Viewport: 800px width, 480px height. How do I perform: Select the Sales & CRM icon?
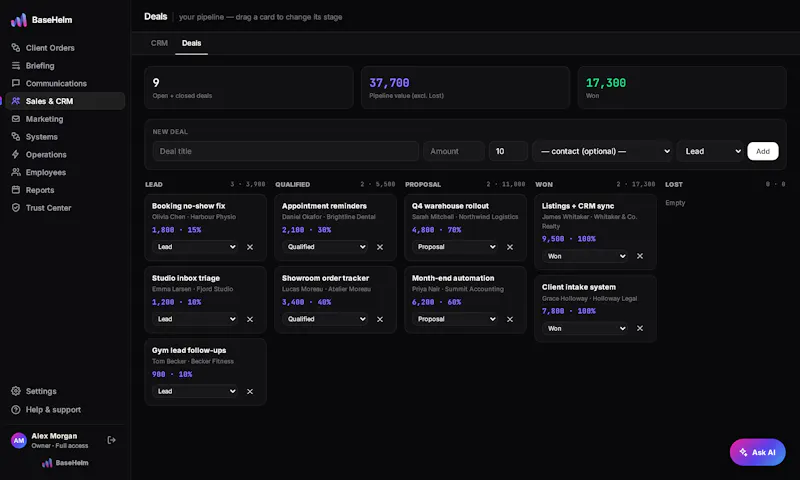pos(16,101)
